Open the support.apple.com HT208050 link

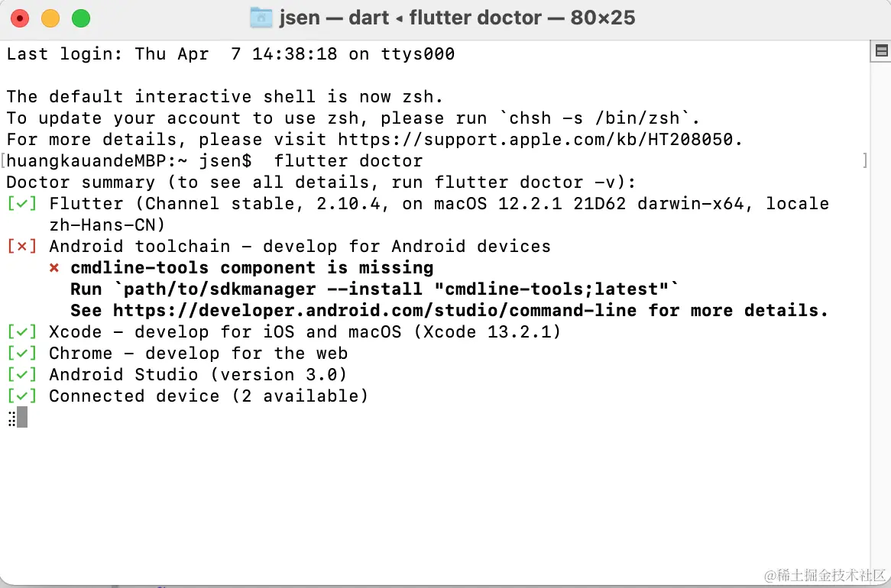coord(539,140)
